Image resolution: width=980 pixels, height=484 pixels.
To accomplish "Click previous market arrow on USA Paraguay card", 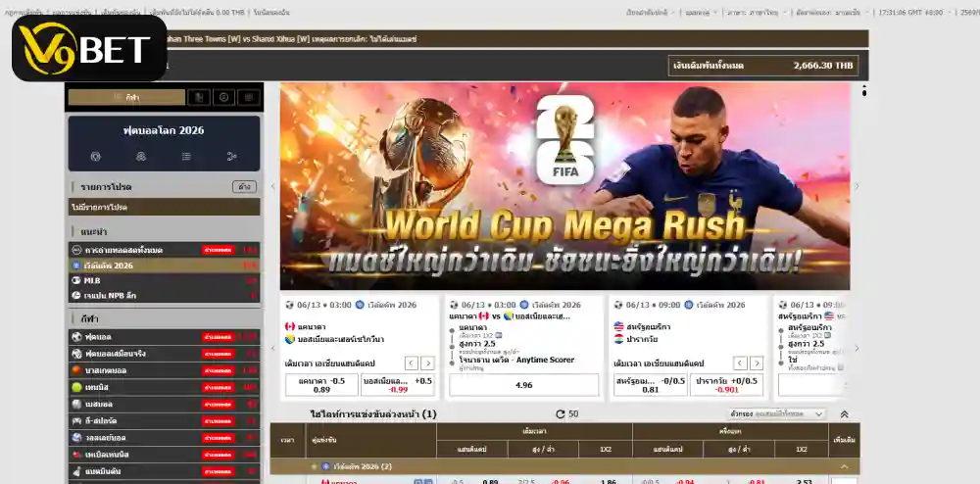I will coord(741,363).
